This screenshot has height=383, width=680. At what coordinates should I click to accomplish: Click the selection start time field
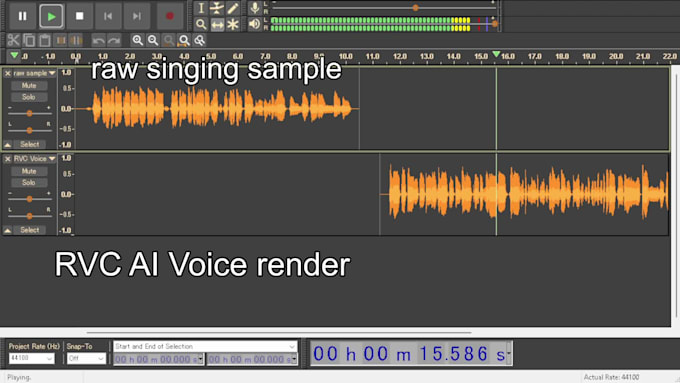coord(158,359)
